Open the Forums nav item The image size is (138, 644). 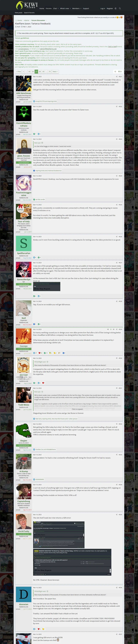pyautogui.click(x=49, y=8)
